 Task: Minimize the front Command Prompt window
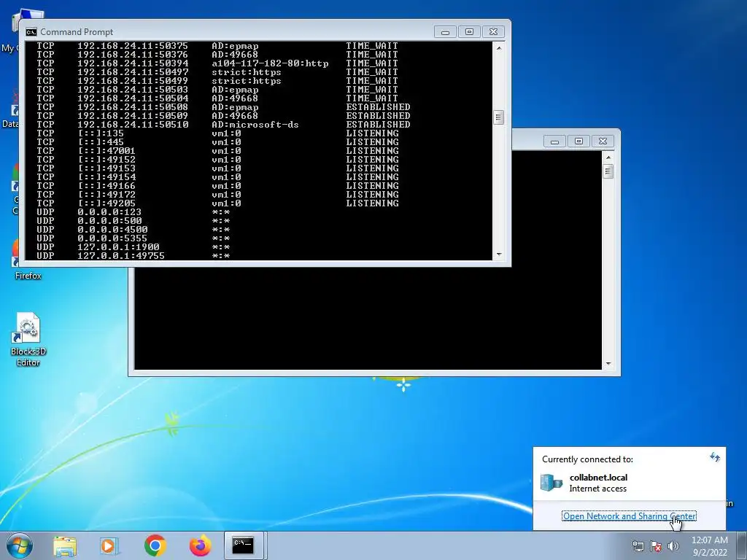coord(446,32)
